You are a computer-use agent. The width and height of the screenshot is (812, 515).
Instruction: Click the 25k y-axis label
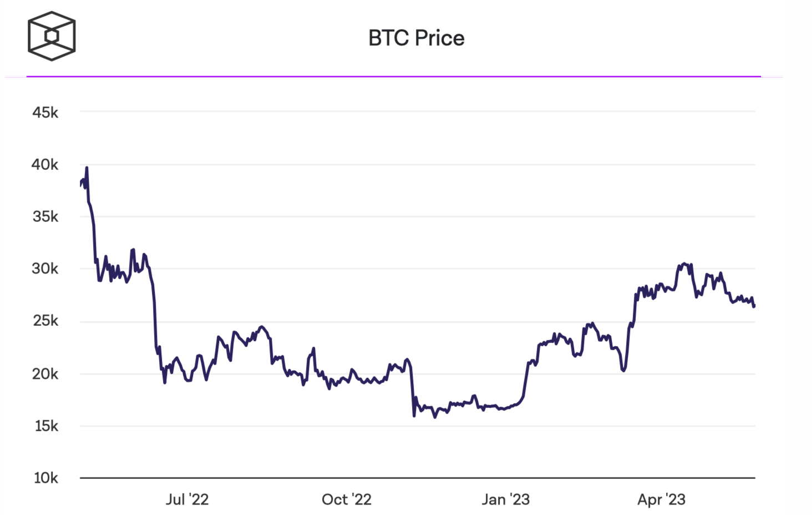45,321
